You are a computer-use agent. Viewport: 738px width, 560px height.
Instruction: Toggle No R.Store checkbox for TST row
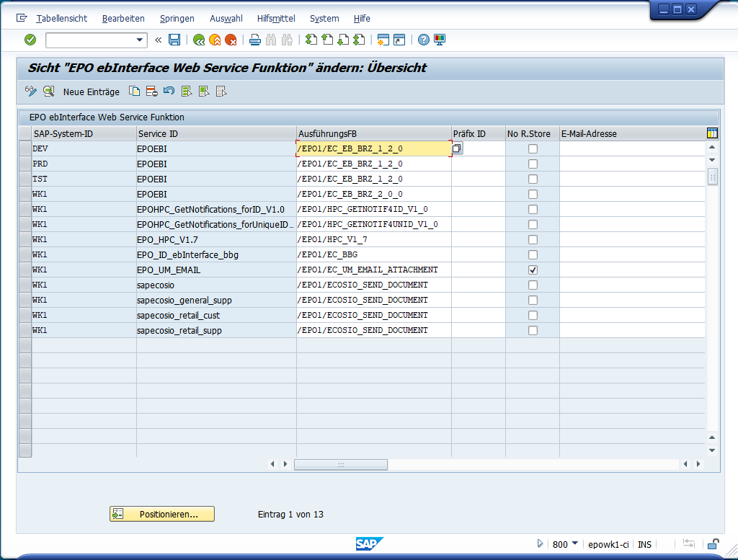coord(533,179)
